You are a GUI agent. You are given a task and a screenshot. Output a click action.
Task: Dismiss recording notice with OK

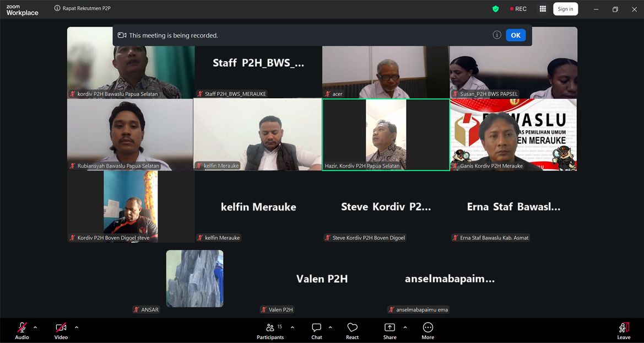pyautogui.click(x=516, y=35)
